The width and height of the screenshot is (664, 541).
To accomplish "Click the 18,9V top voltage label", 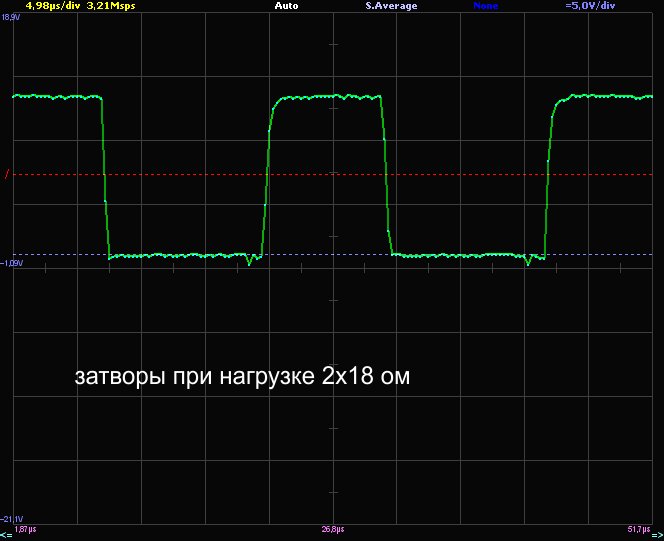I will point(11,17).
